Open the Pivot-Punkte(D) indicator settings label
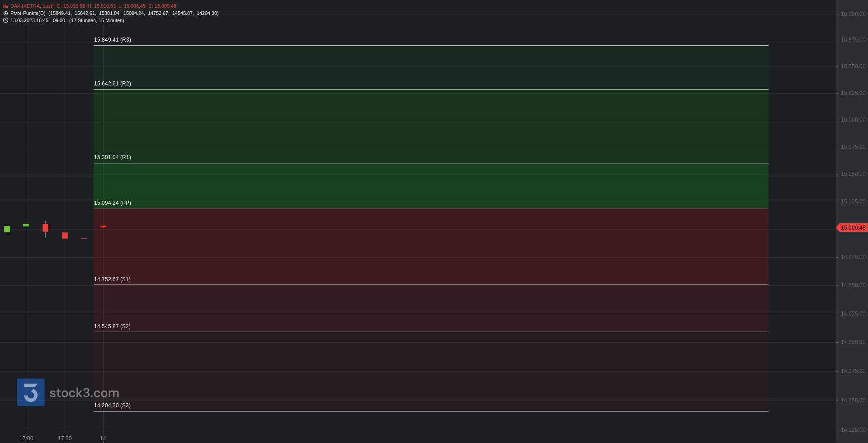868x443 pixels. pos(28,14)
